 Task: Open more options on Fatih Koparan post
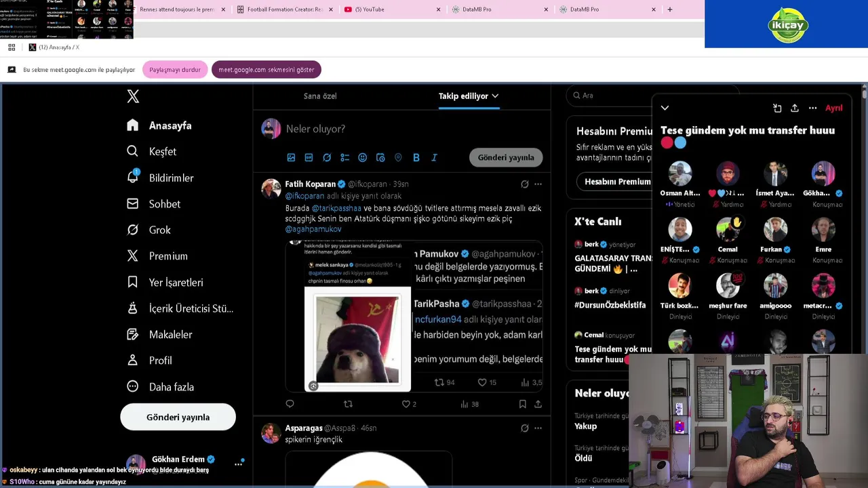[x=538, y=184]
